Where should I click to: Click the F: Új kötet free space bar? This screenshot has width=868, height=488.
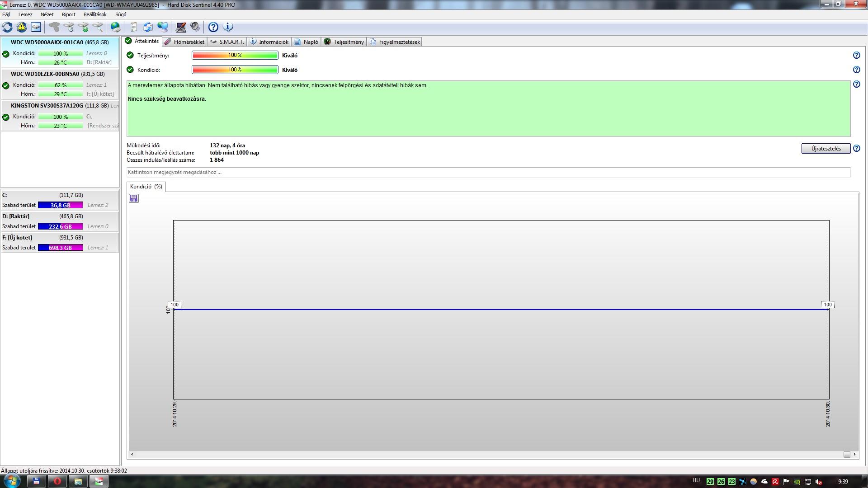point(60,248)
